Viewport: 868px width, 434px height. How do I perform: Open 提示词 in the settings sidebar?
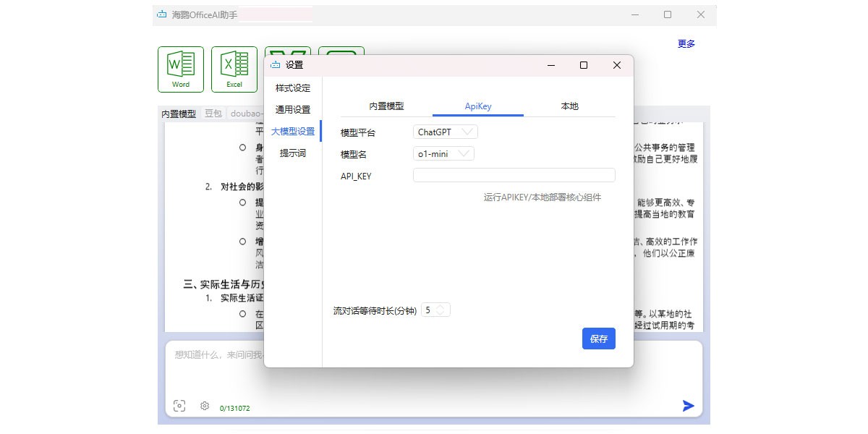(292, 153)
